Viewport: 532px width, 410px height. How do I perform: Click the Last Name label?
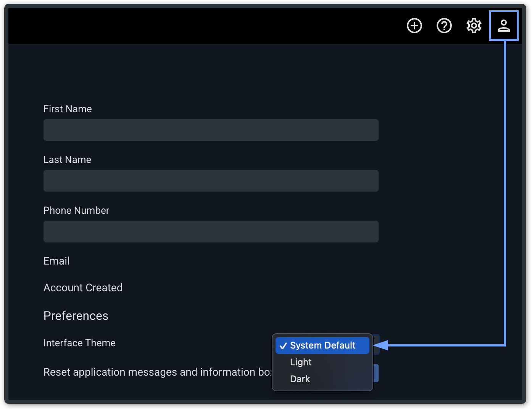coord(67,160)
